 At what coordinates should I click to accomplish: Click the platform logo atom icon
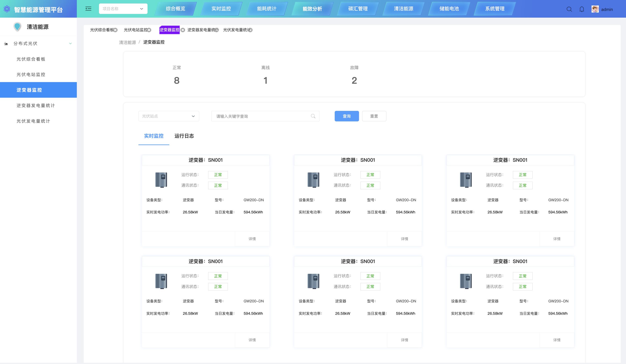(7, 9)
